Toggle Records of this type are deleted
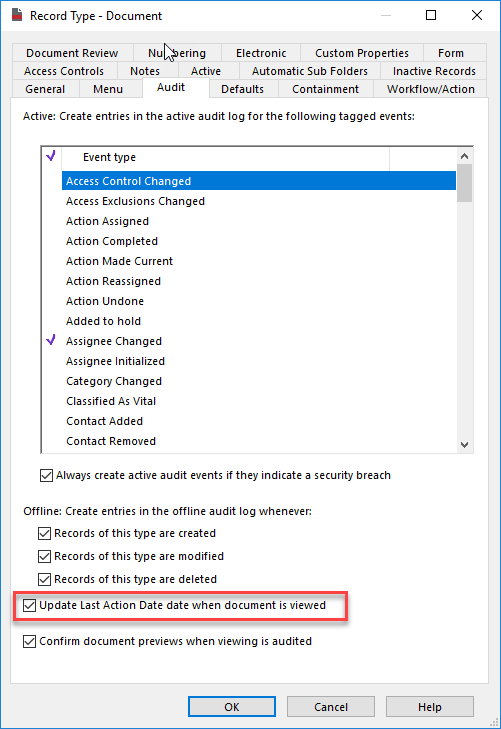Image resolution: width=501 pixels, height=729 pixels. 44,579
